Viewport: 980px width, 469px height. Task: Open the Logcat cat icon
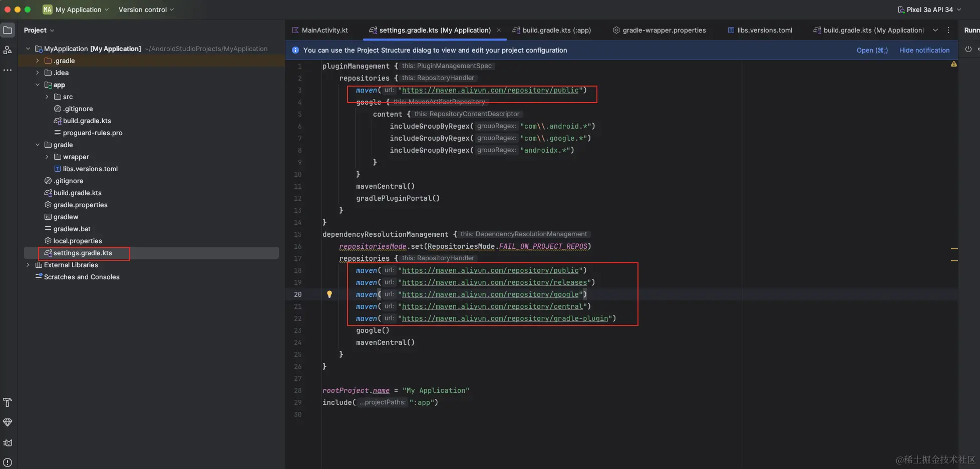(8, 442)
